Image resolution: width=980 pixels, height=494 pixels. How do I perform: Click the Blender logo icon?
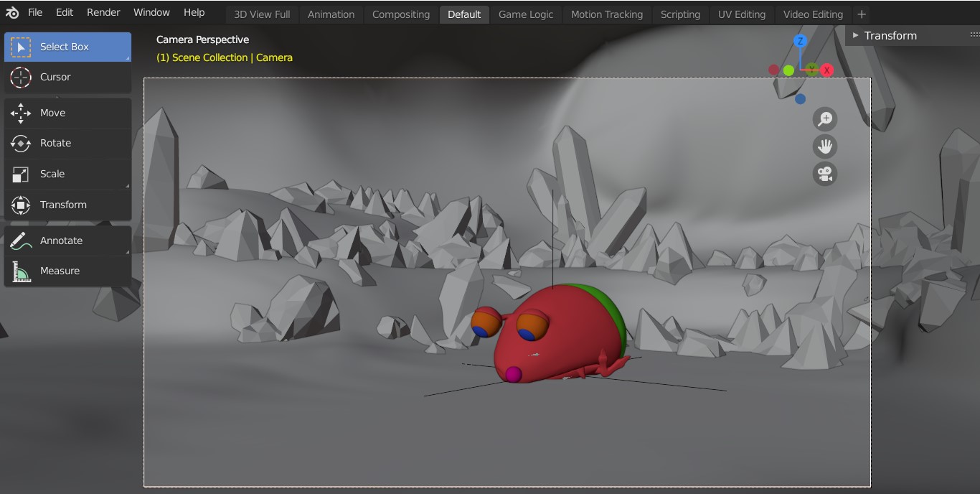12,13
